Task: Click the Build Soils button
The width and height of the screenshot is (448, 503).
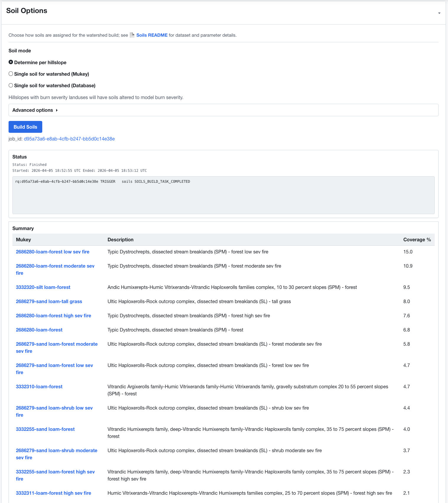Action: point(25,127)
